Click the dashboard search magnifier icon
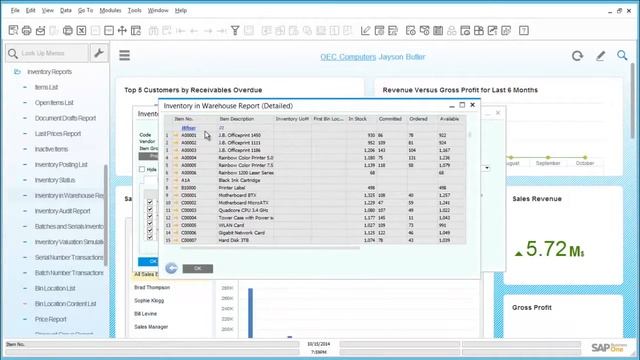This screenshot has height=360, width=640. point(622,55)
